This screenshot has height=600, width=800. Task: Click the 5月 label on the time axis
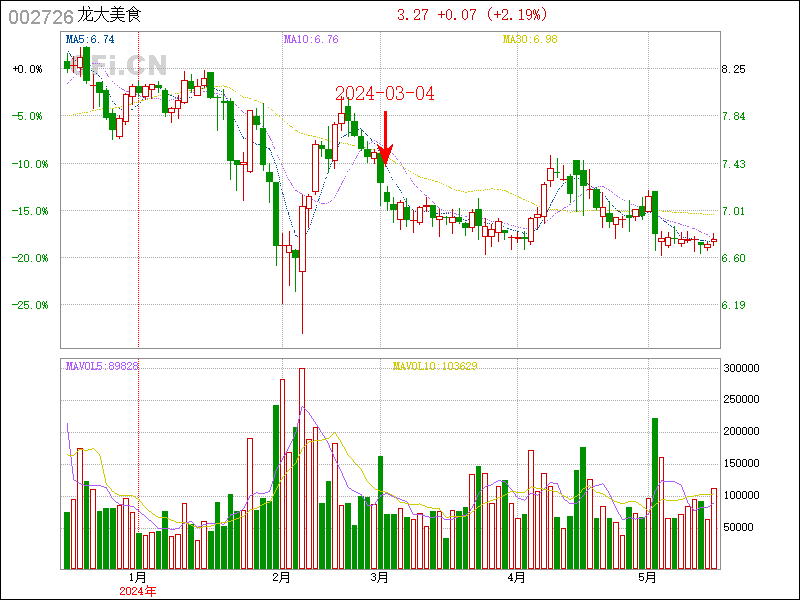tap(648, 578)
